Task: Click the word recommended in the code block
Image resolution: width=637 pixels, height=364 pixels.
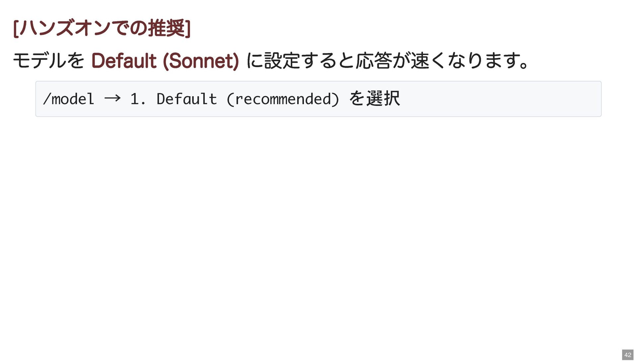Action: pos(283,99)
